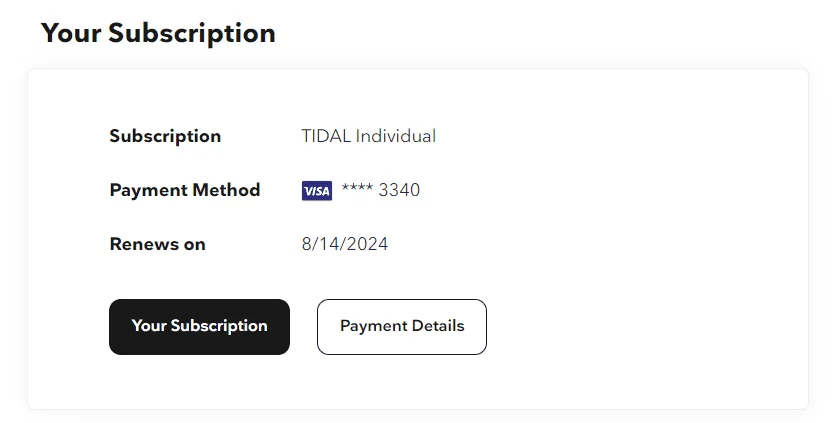Click the word Individual in plan name
833x423 pixels.
[x=396, y=136]
